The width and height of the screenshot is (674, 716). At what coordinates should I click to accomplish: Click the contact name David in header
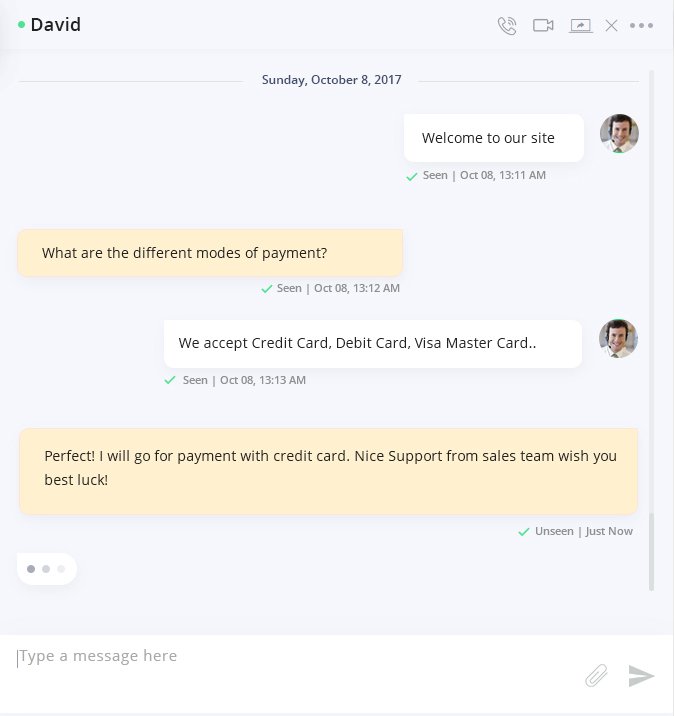click(56, 25)
